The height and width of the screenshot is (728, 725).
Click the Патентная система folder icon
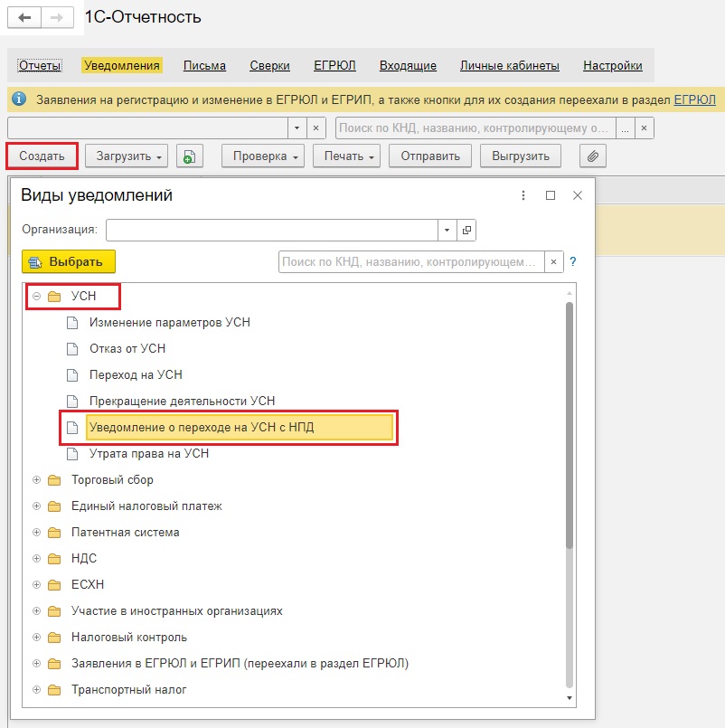click(54, 533)
